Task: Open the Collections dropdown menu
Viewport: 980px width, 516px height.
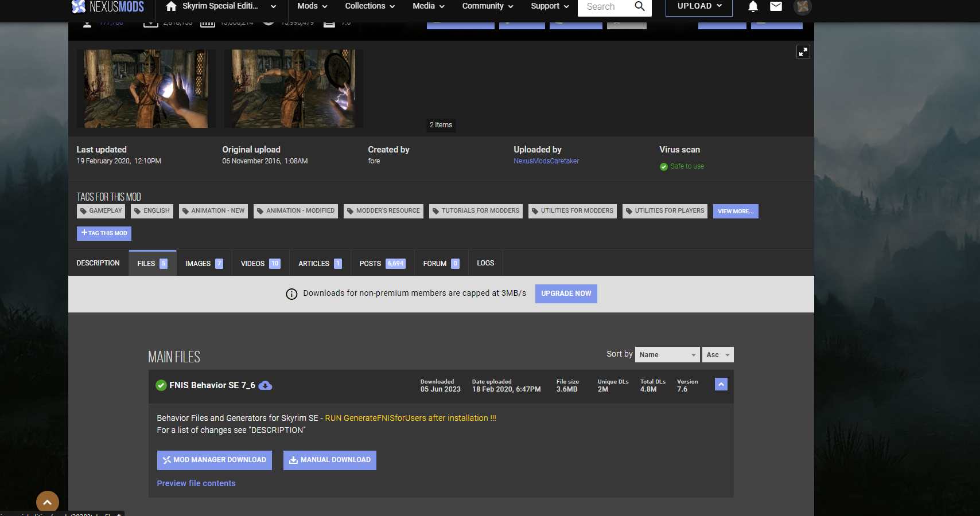Action: click(x=370, y=6)
